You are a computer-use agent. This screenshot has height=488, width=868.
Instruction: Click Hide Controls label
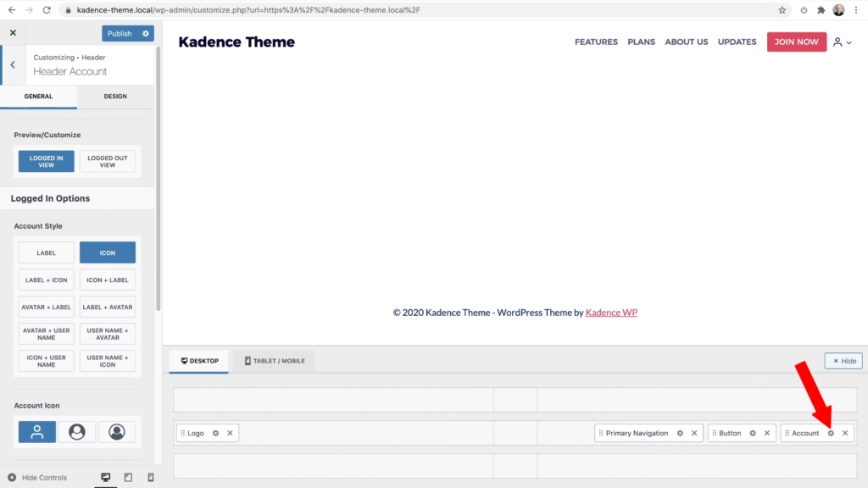44,478
